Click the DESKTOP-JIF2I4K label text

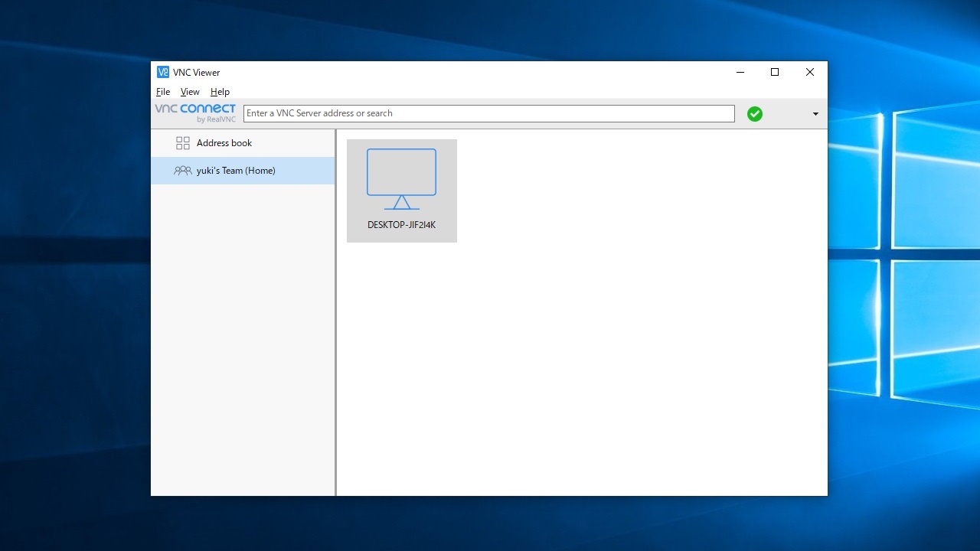(402, 225)
